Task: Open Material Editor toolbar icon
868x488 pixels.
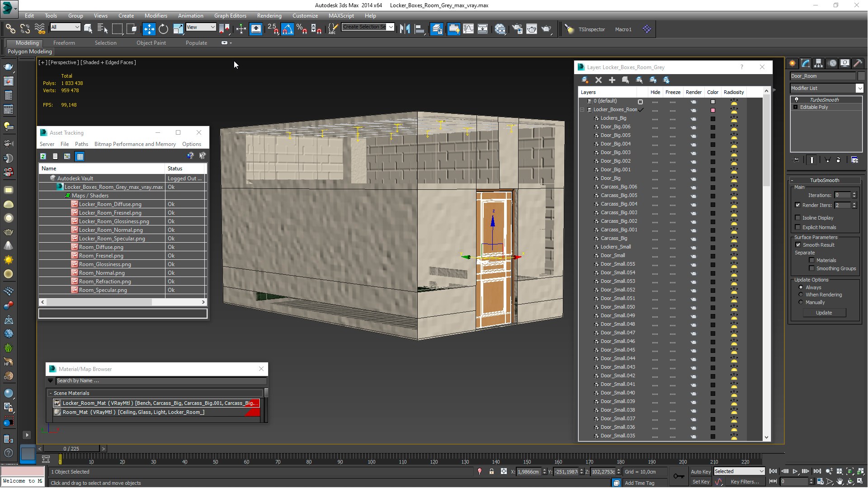Action: click(x=500, y=29)
